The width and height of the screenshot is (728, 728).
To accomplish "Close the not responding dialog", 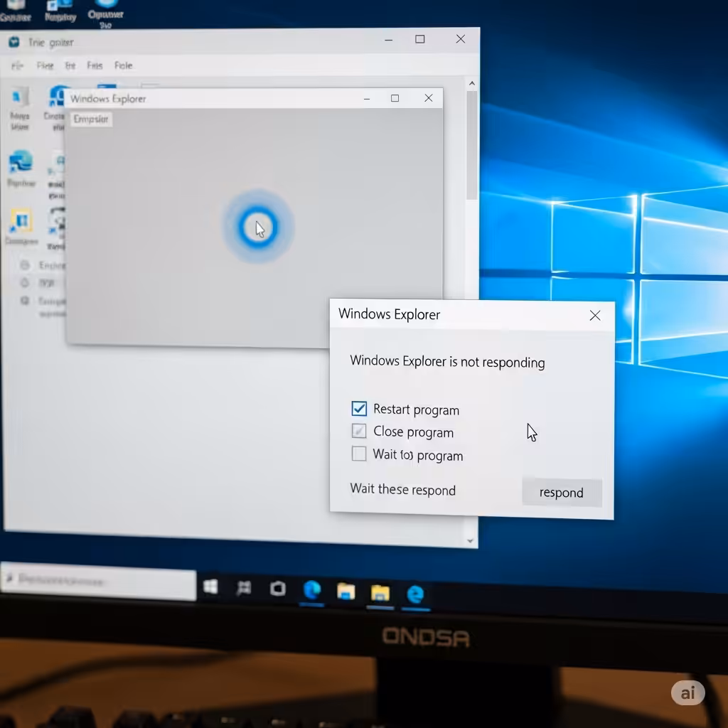I will click(x=595, y=316).
